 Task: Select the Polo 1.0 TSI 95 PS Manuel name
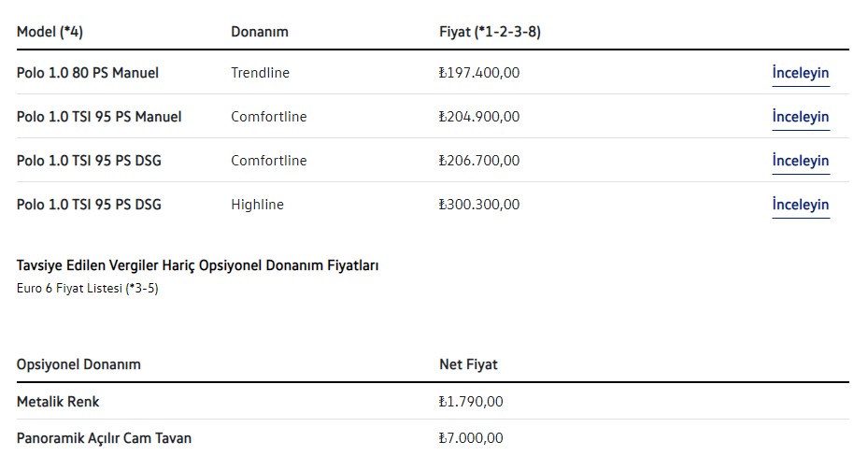pyautogui.click(x=99, y=117)
